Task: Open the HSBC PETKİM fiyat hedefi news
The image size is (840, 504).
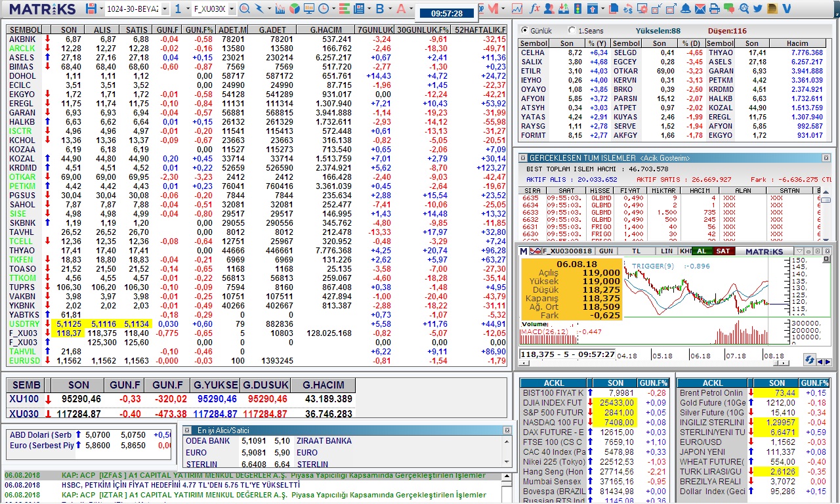Action: pos(181,484)
